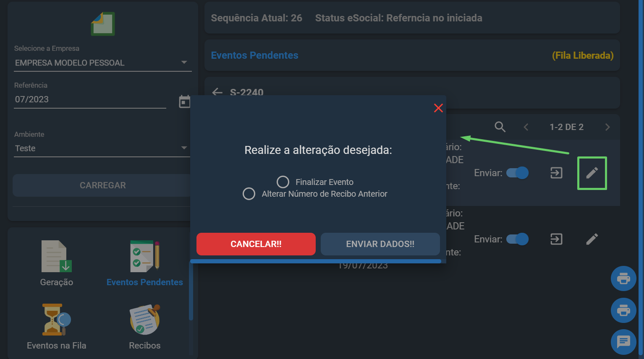This screenshot has width=644, height=359.
Task: Click the CARREGAR button
Action: [x=102, y=185]
